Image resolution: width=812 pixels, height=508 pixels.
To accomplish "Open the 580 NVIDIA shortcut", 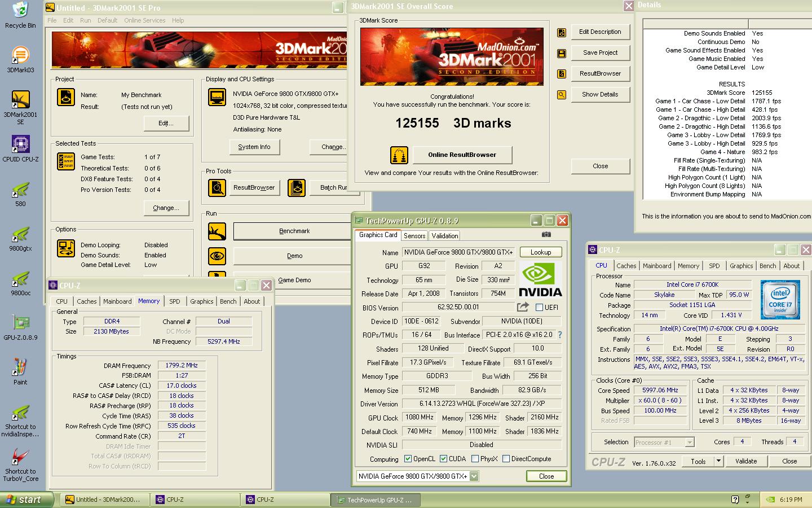I will coord(20,189).
